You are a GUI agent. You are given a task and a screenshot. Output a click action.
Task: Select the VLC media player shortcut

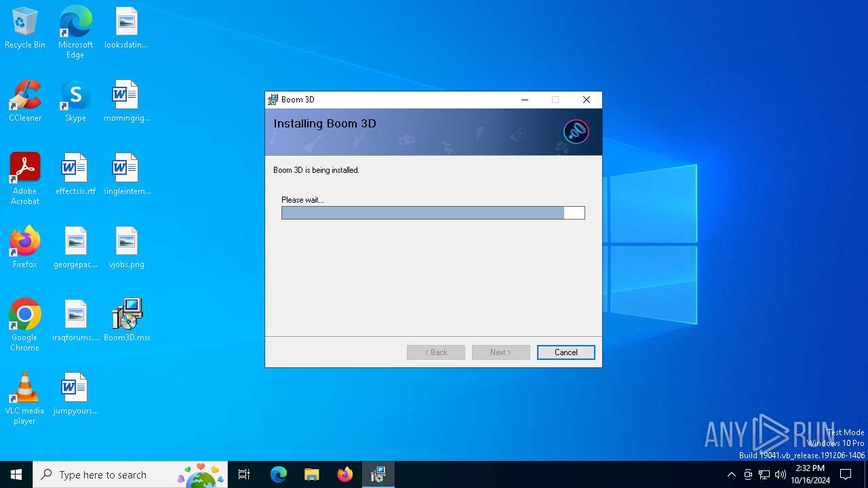(25, 399)
